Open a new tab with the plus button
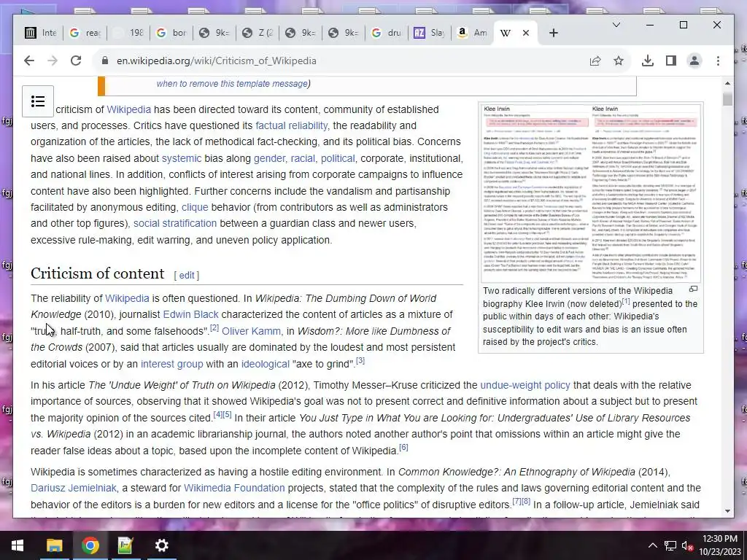 (553, 33)
